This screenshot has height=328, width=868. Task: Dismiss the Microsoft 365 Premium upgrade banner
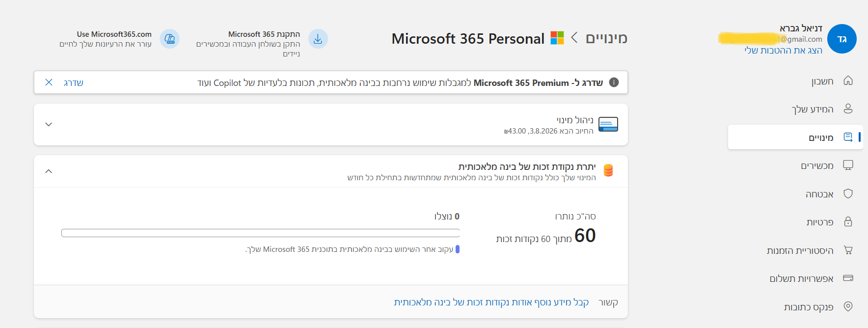(x=49, y=82)
